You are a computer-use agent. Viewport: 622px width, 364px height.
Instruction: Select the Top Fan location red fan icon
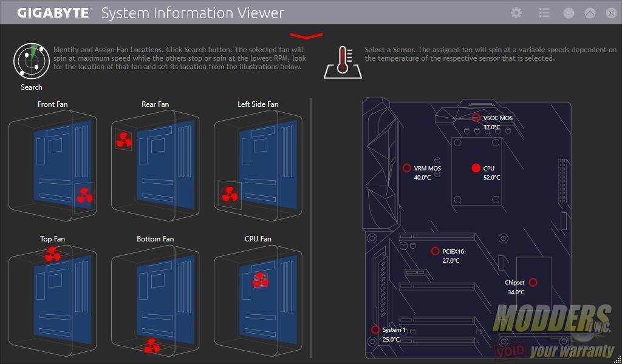52,254
